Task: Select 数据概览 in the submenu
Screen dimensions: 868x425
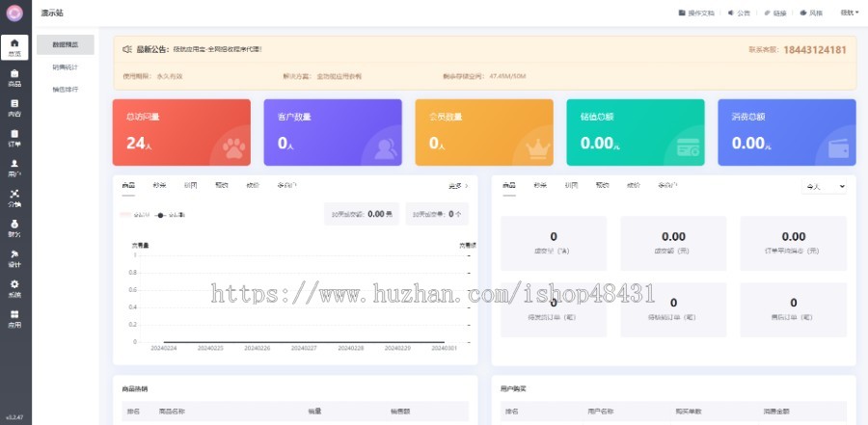Action: 66,45
